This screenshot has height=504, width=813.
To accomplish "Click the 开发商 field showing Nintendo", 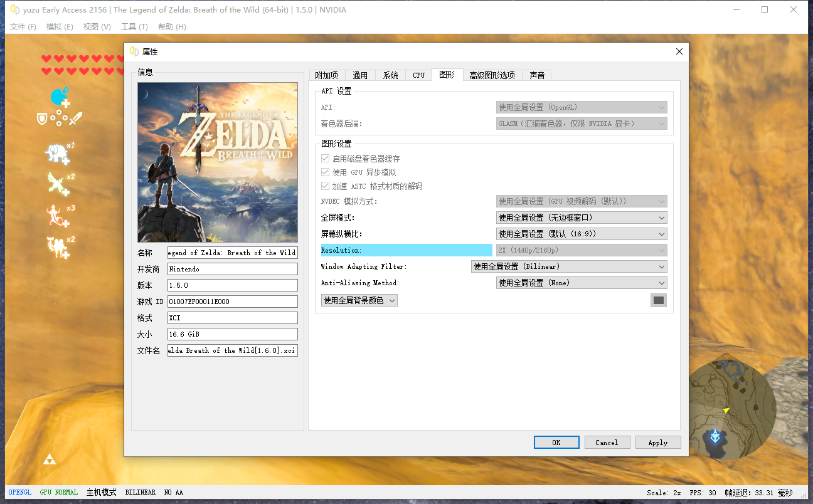I will click(233, 269).
